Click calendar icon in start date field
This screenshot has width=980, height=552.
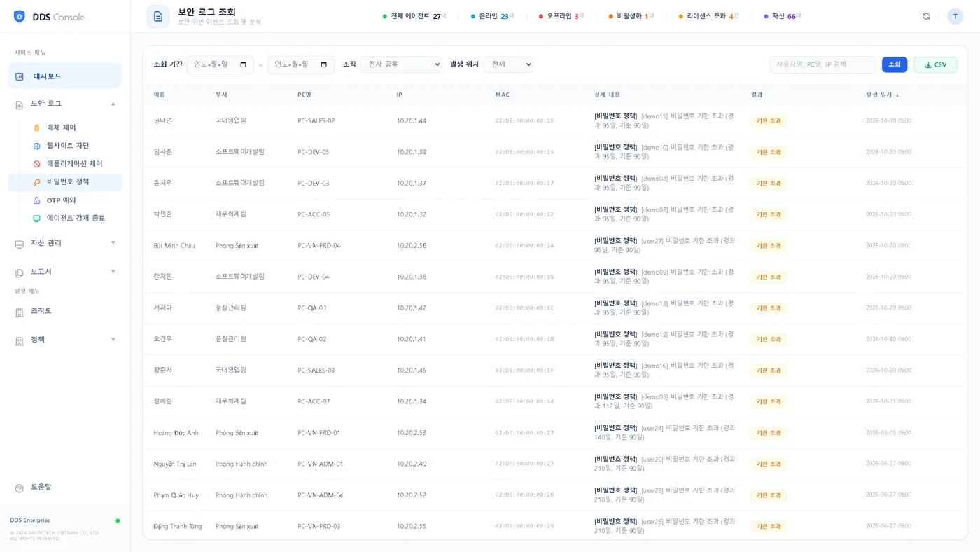click(x=243, y=64)
